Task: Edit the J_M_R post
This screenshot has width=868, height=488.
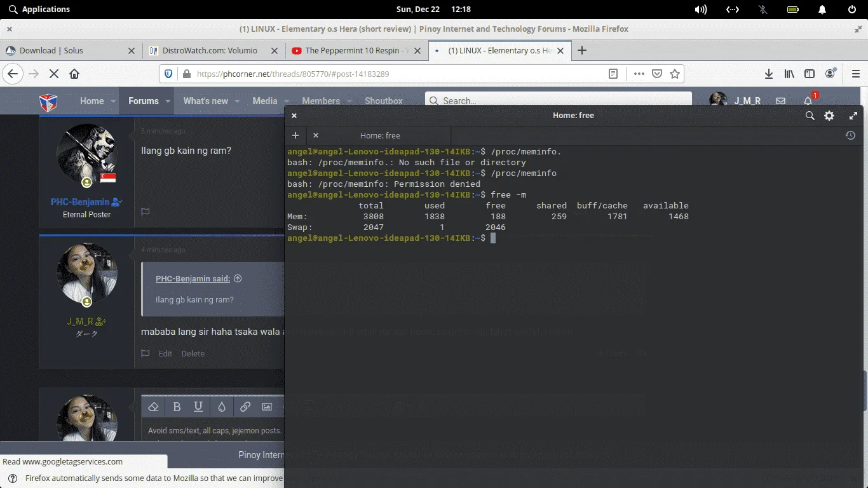Action: click(165, 354)
